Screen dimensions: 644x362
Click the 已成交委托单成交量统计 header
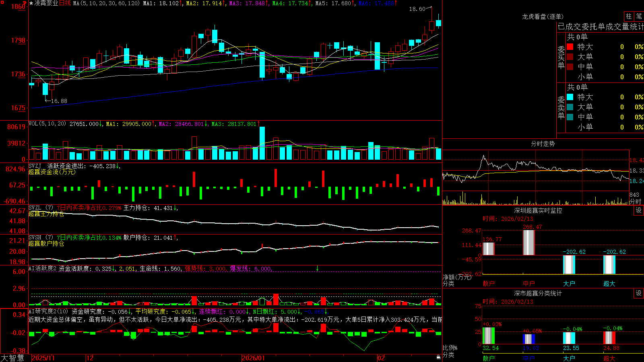coord(601,27)
